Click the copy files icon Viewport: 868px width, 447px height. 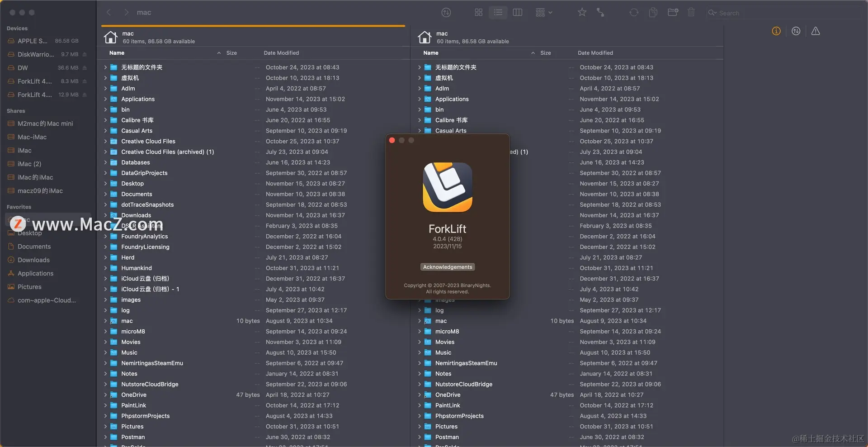(653, 13)
